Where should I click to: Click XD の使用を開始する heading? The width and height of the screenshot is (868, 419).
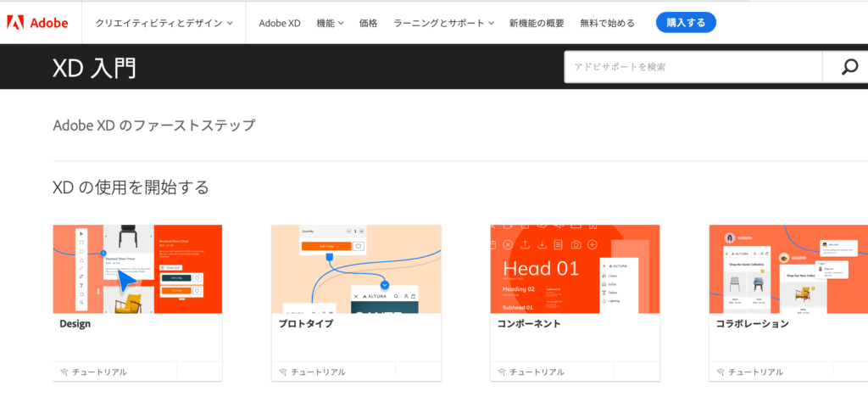pos(131,187)
